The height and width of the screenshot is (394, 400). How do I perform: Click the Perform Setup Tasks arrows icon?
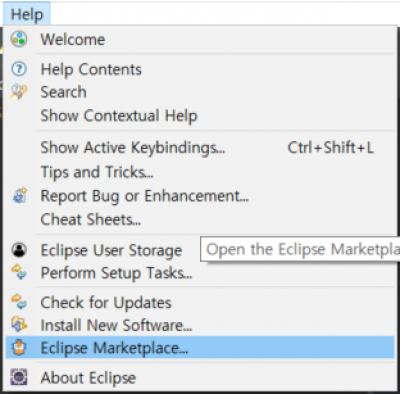pyautogui.click(x=19, y=272)
